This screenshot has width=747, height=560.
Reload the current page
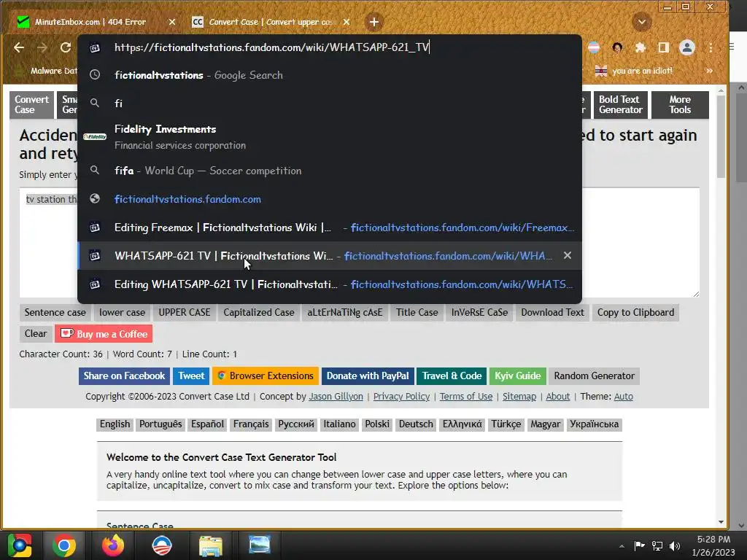pyautogui.click(x=66, y=47)
